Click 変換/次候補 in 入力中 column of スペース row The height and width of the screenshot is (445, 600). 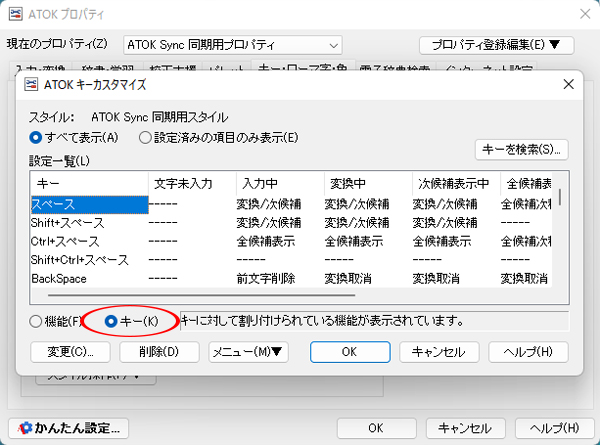click(269, 204)
